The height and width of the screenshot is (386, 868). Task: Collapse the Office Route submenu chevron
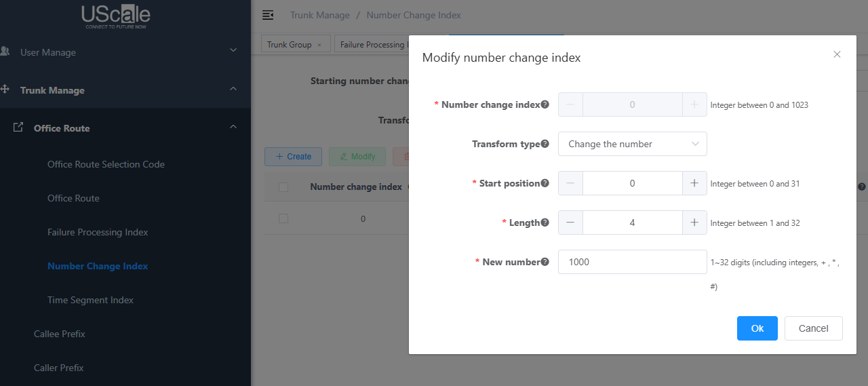point(233,127)
